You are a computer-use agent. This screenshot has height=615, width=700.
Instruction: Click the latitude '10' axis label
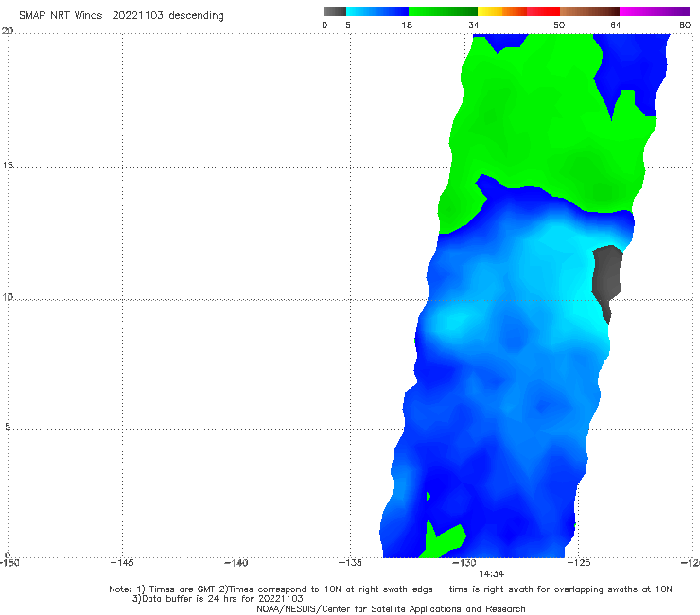click(8, 296)
